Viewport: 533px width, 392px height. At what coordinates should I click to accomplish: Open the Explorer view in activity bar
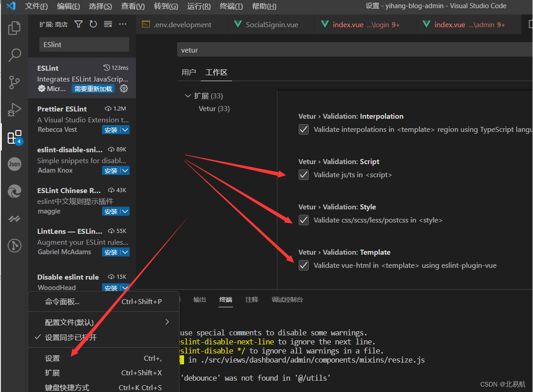point(15,28)
